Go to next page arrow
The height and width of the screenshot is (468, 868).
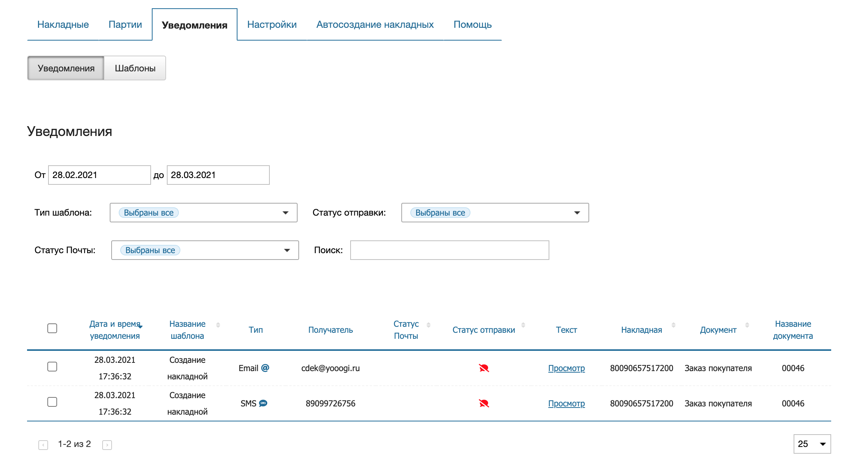point(107,445)
